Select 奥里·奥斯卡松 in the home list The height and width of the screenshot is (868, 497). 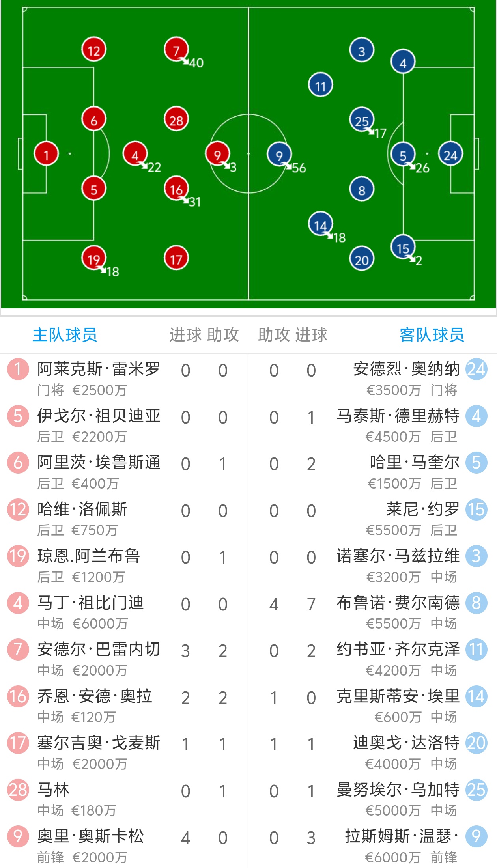(90, 836)
